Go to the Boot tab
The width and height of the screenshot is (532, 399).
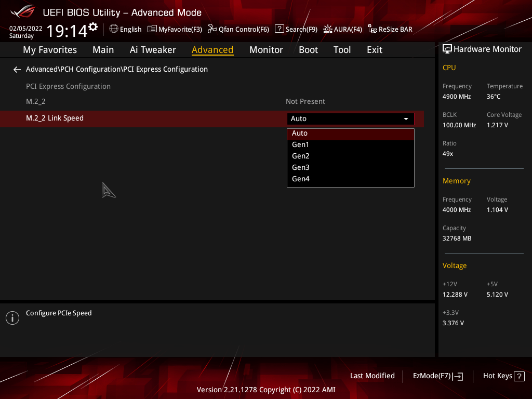[308, 50]
